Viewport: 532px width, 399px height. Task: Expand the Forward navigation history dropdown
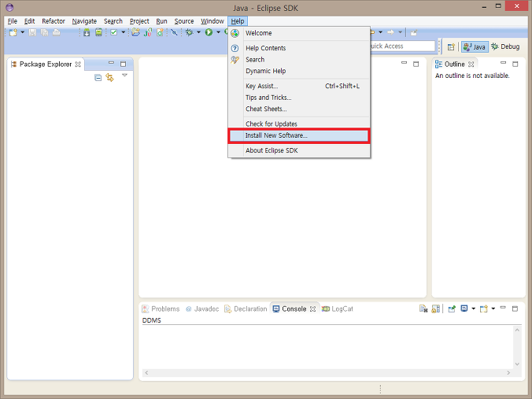[x=400, y=32]
